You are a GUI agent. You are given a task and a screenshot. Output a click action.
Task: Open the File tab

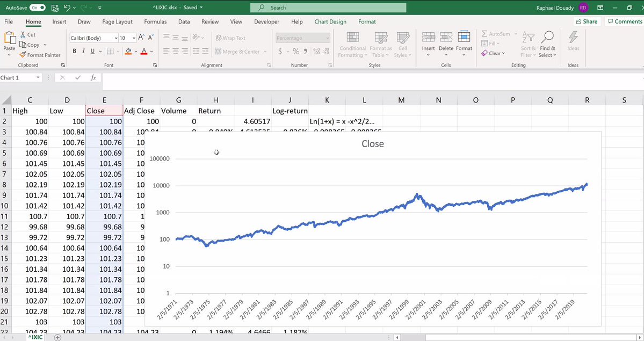pos(9,22)
